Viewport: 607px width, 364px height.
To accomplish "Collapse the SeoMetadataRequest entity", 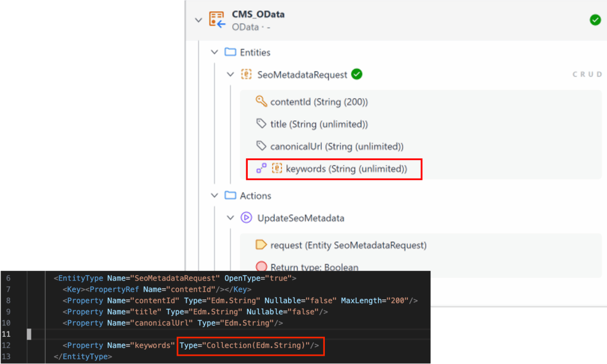I will 230,75.
